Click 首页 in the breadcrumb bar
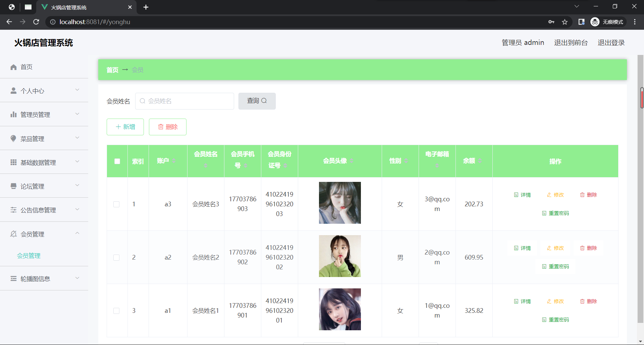The image size is (644, 345). [112, 70]
